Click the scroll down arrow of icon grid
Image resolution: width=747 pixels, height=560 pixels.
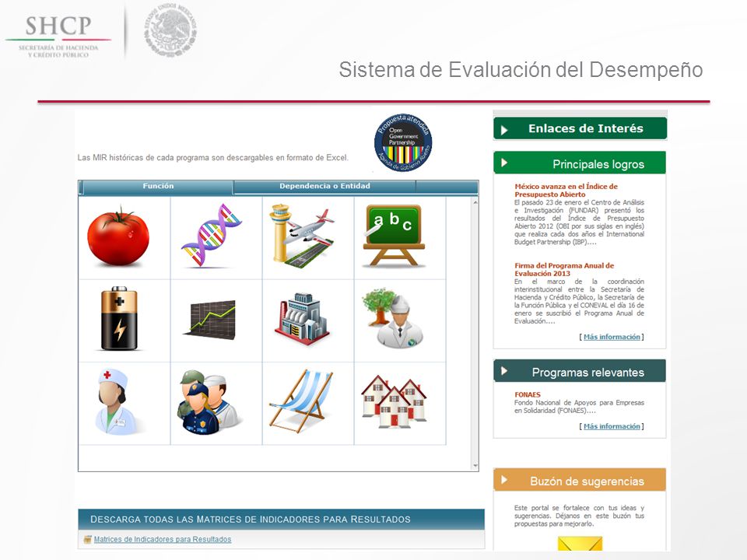475,466
